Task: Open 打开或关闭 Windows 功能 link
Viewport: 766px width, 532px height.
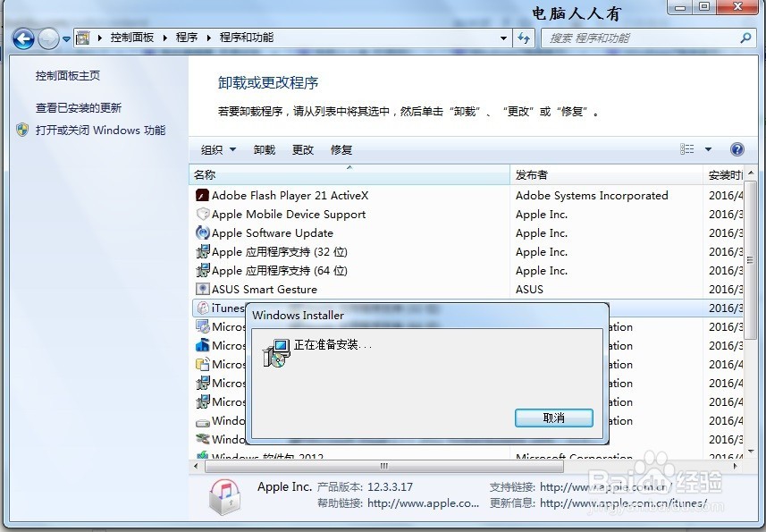Action: (x=100, y=130)
